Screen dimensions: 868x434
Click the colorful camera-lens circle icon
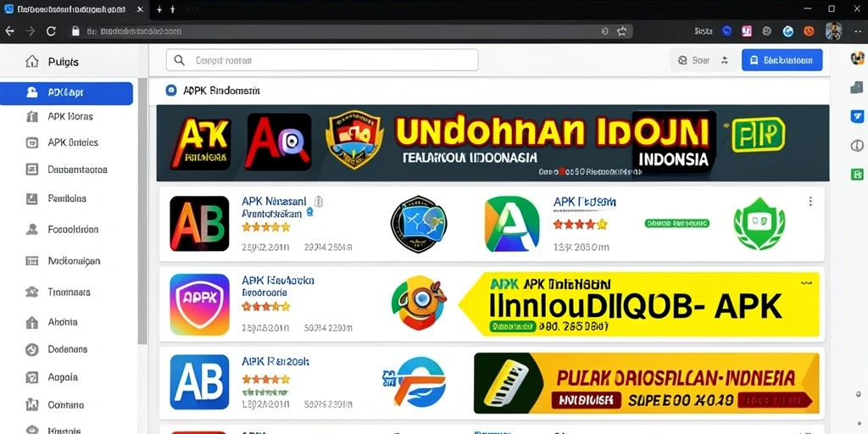[x=419, y=303]
